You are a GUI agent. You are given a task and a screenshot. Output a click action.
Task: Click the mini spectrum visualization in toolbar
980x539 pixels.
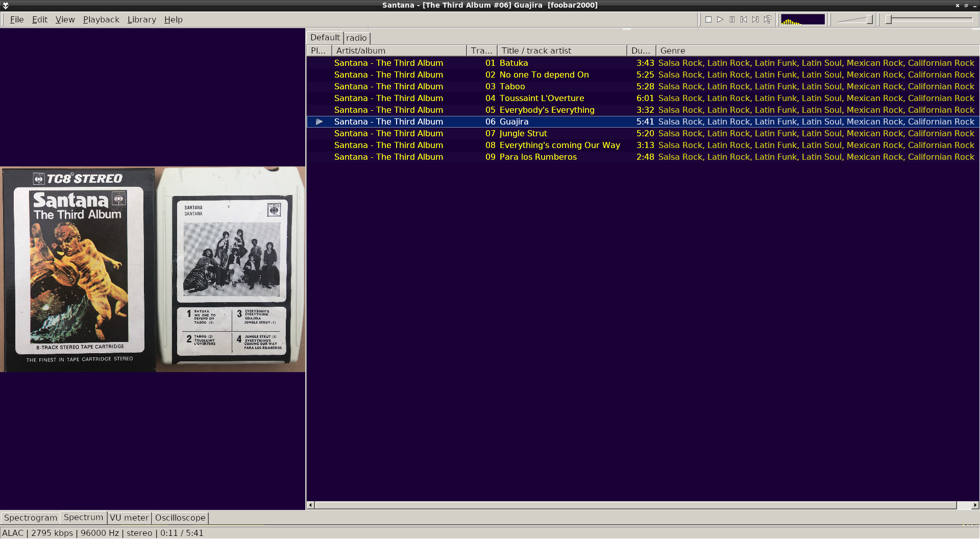(803, 19)
